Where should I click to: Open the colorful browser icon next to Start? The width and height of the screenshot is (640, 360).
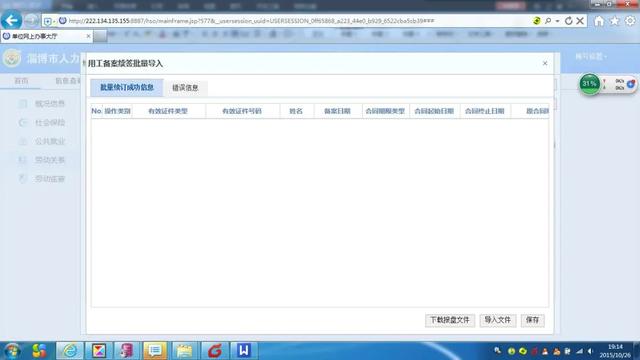(39, 351)
